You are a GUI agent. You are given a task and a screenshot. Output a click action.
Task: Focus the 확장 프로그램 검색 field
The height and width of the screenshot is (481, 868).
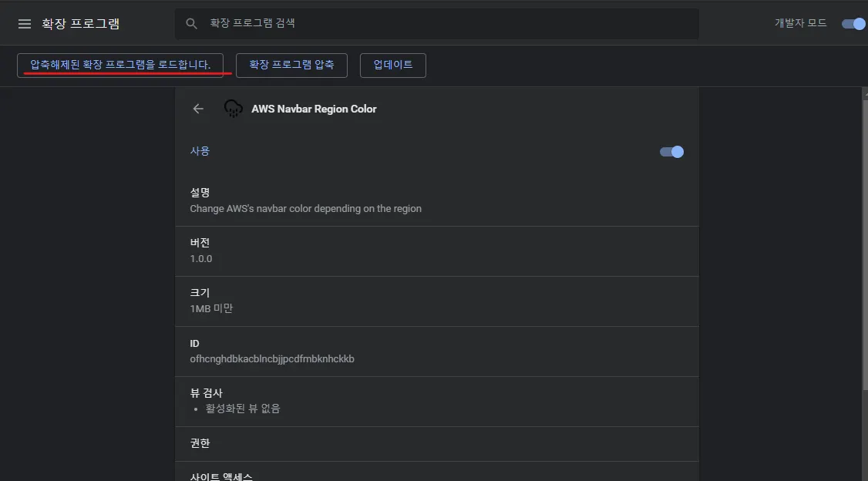[x=437, y=24]
